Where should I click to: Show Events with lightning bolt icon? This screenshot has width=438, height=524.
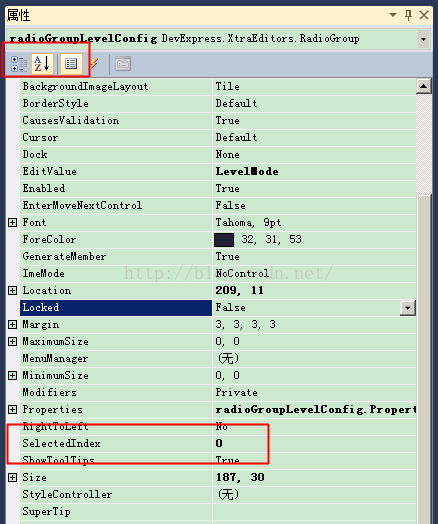pos(94,63)
